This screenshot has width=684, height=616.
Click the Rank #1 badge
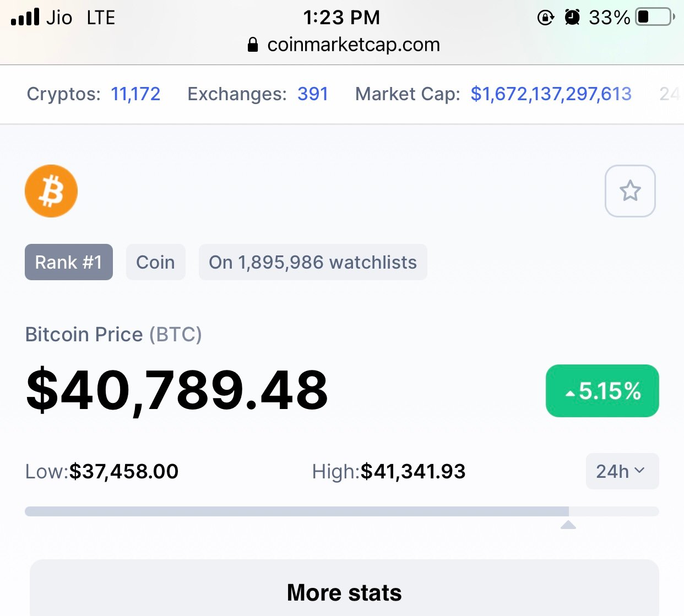69,262
